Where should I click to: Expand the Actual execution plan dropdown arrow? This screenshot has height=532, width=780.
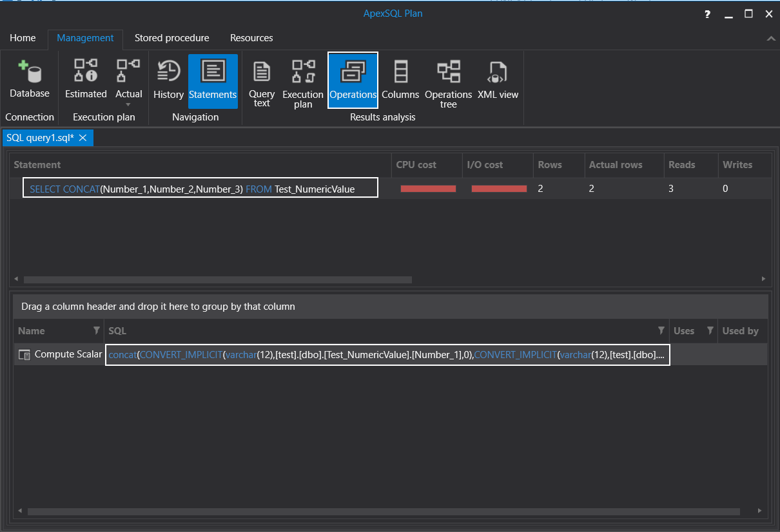click(128, 104)
